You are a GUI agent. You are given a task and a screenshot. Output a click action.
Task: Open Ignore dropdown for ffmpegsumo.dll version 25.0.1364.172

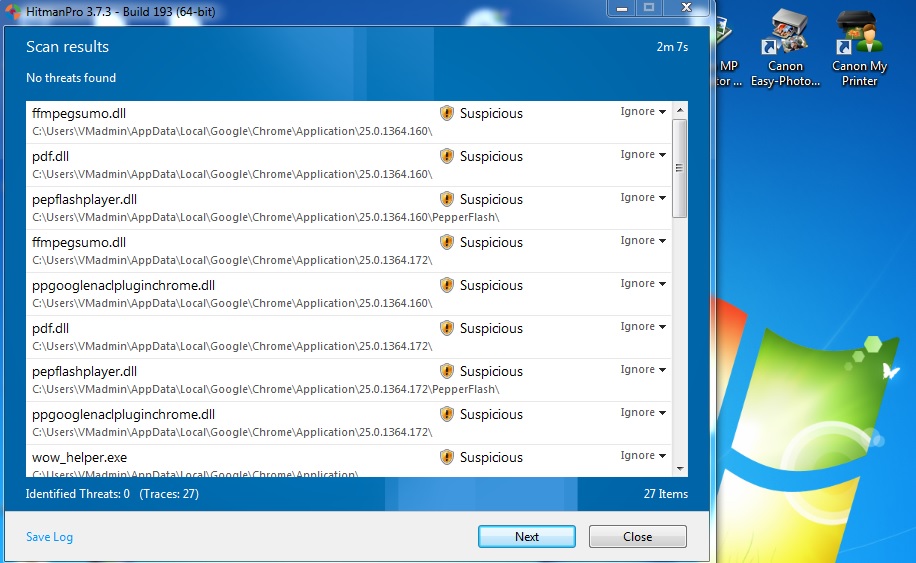(643, 241)
